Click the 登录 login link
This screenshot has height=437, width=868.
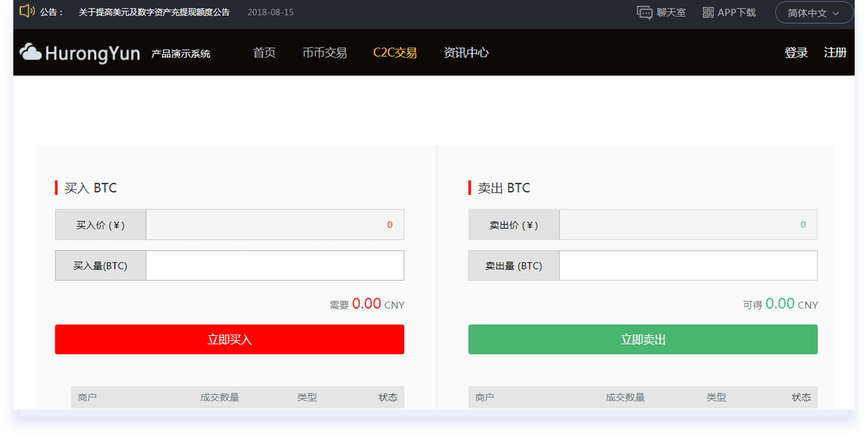click(x=796, y=53)
